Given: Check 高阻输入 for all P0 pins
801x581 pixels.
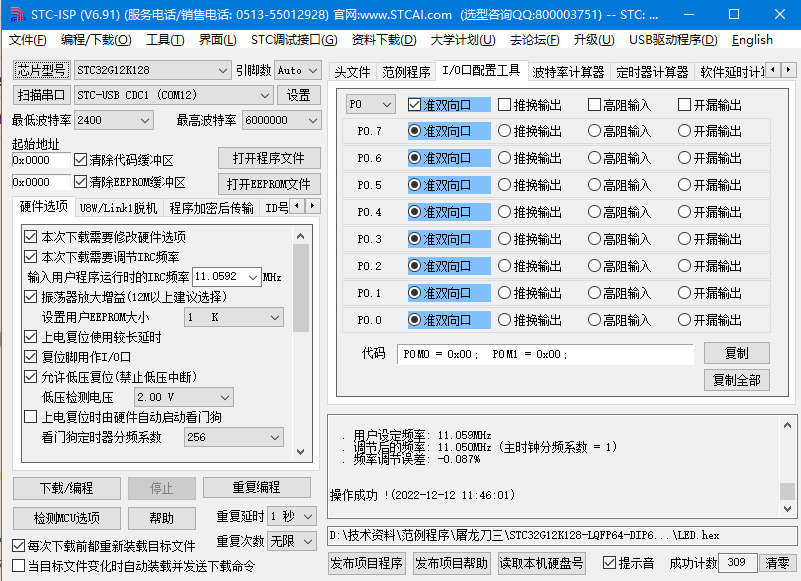Looking at the screenshot, I should coord(619,105).
